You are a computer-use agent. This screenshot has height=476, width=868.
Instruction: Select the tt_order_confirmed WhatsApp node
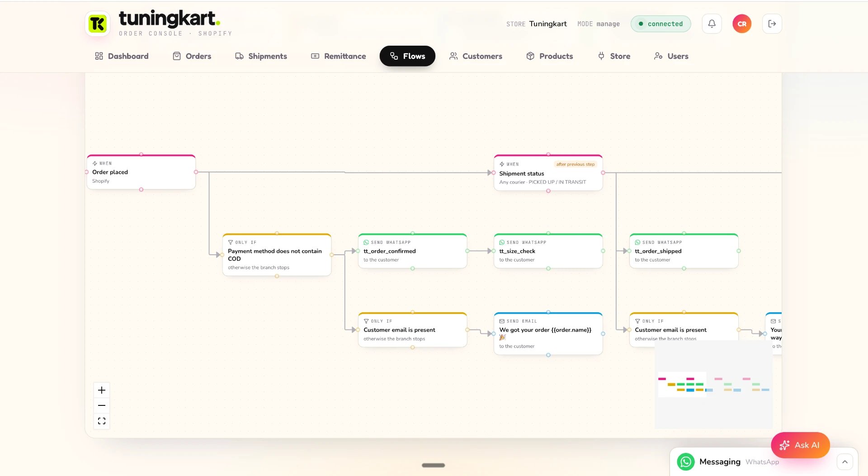click(412, 251)
